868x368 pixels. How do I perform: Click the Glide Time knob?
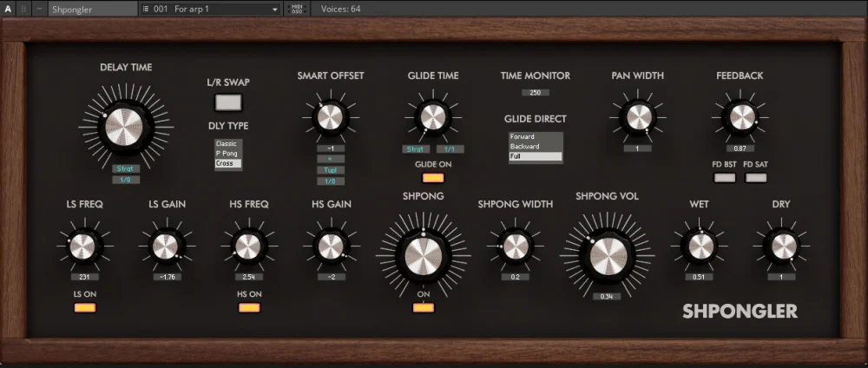click(x=433, y=117)
